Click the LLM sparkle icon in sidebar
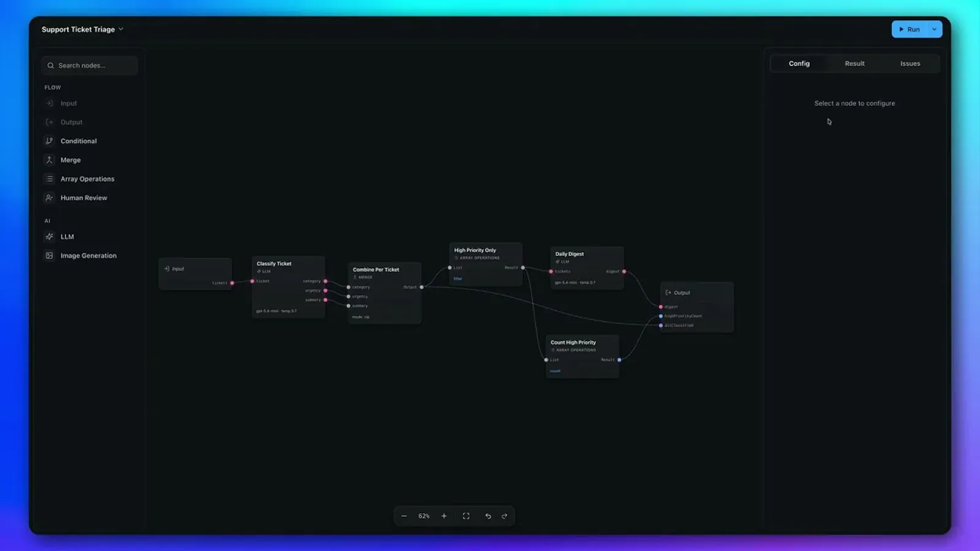Screen dimensions: 980x551 pos(50,236)
